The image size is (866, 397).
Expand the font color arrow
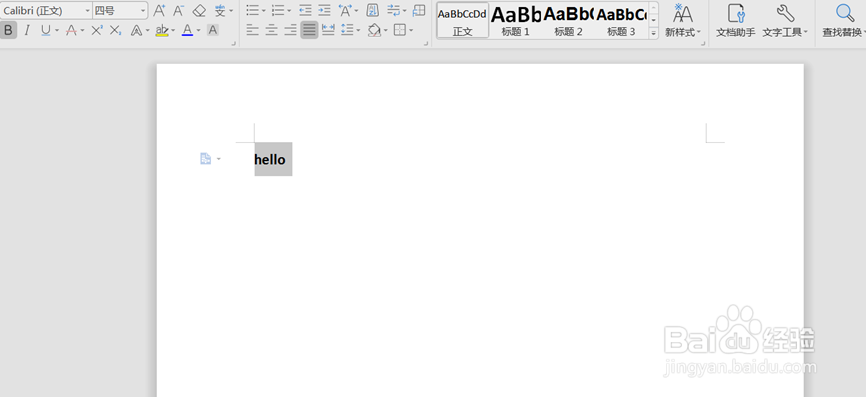click(x=198, y=30)
